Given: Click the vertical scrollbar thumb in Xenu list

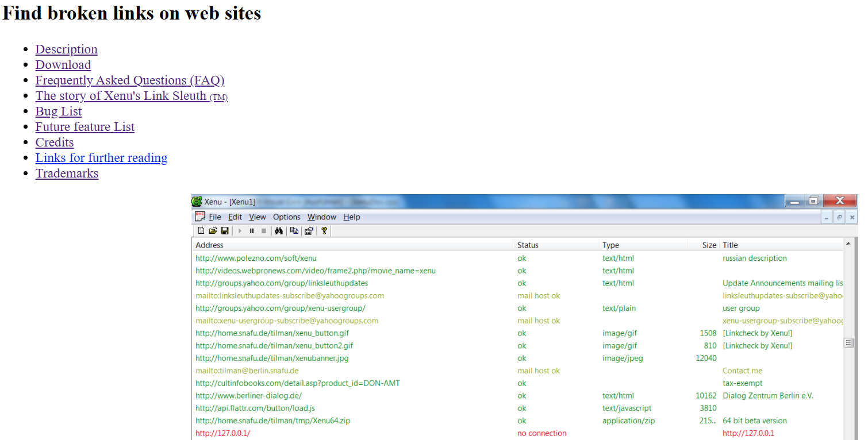Looking at the screenshot, I should [x=848, y=343].
